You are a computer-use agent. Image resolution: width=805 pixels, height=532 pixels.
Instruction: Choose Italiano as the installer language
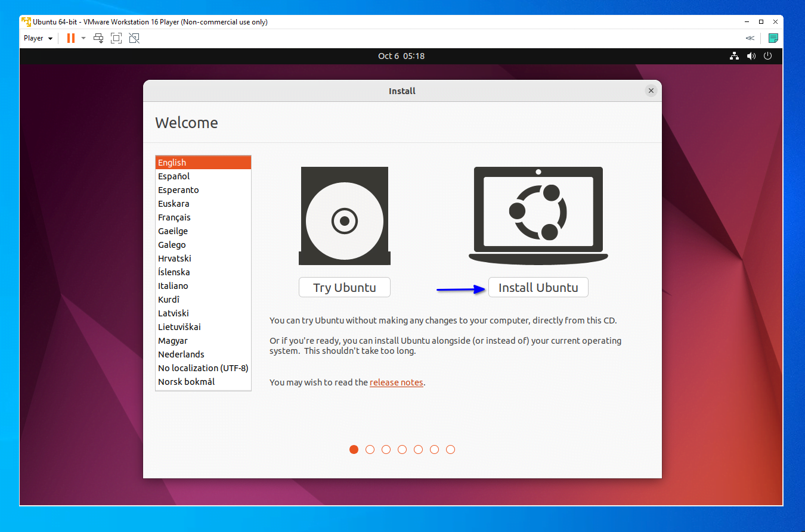coord(173,285)
